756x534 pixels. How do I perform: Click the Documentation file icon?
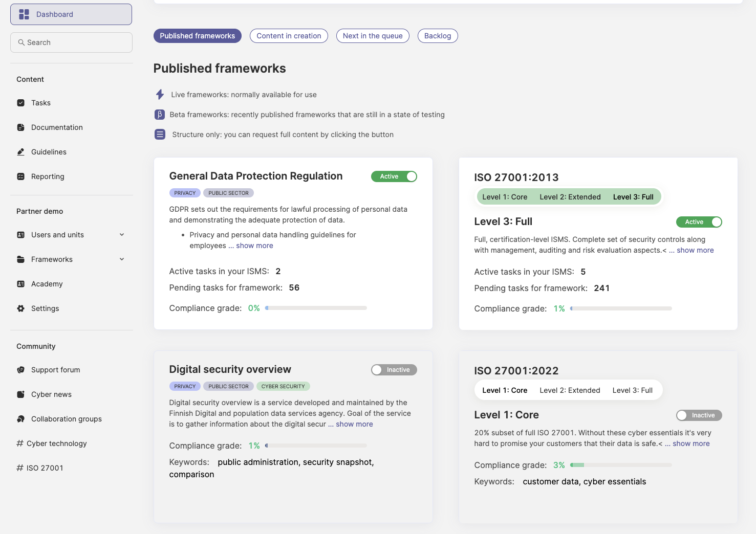(21, 127)
